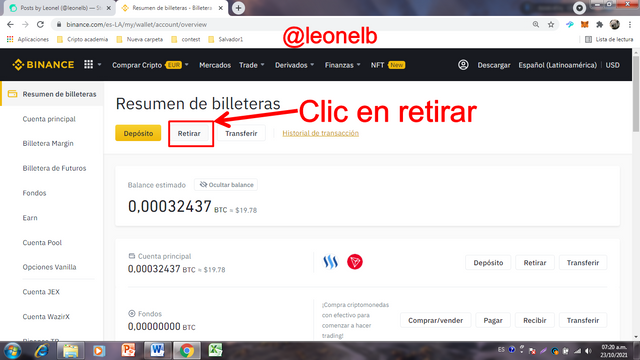Image resolution: width=640 pixels, height=360 pixels.
Task: Open Opciones Vanilla in sidebar
Action: pyautogui.click(x=49, y=267)
